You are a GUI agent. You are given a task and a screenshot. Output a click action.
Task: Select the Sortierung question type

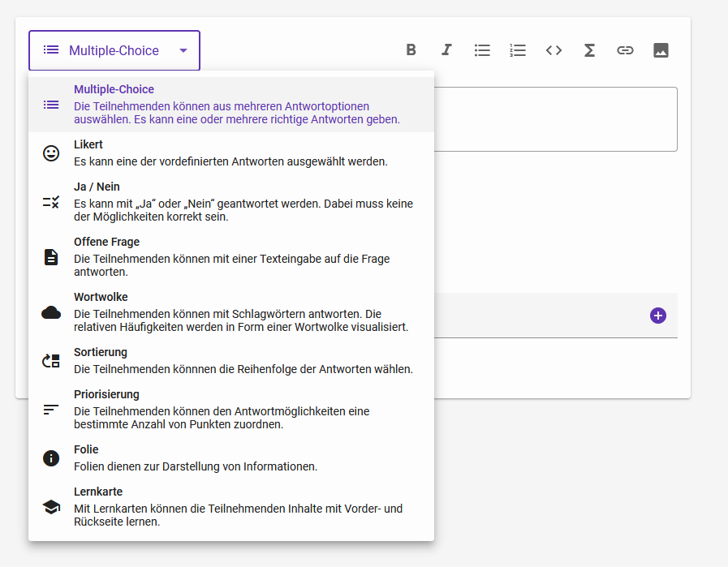point(231,361)
